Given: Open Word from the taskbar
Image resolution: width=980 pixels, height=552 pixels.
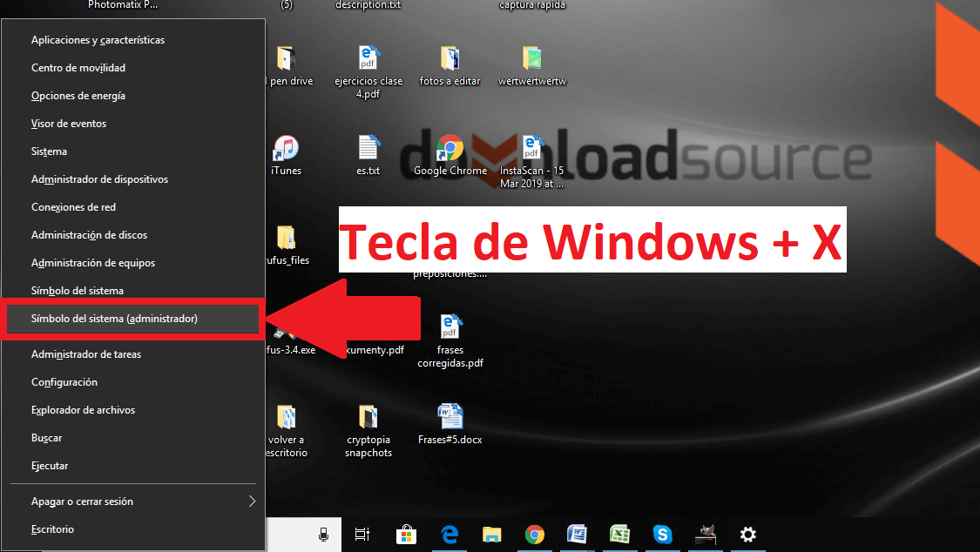Looking at the screenshot, I should tap(577, 535).
